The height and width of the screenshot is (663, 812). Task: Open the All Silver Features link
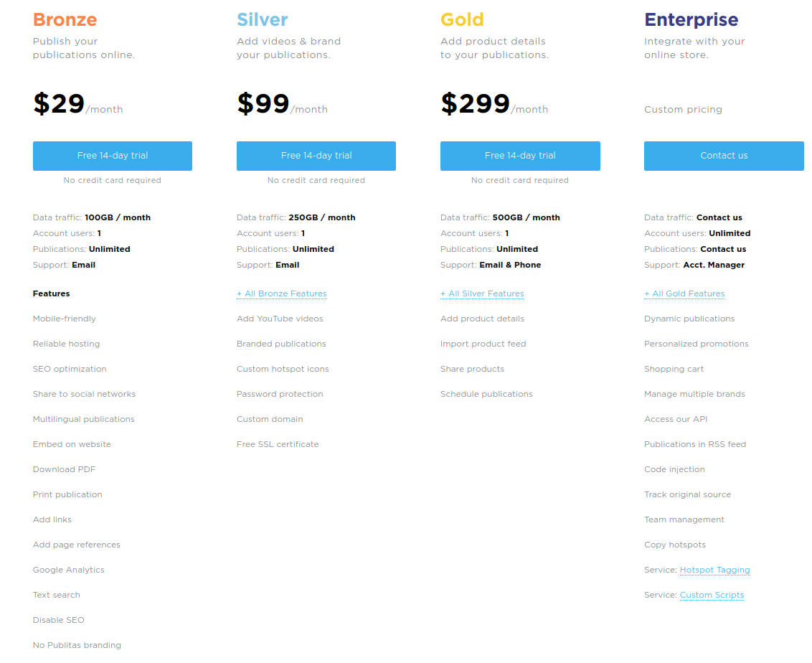pos(482,293)
